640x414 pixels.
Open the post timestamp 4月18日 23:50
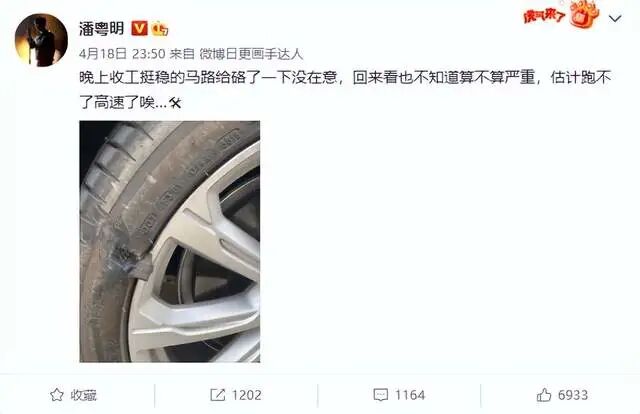pos(122,53)
